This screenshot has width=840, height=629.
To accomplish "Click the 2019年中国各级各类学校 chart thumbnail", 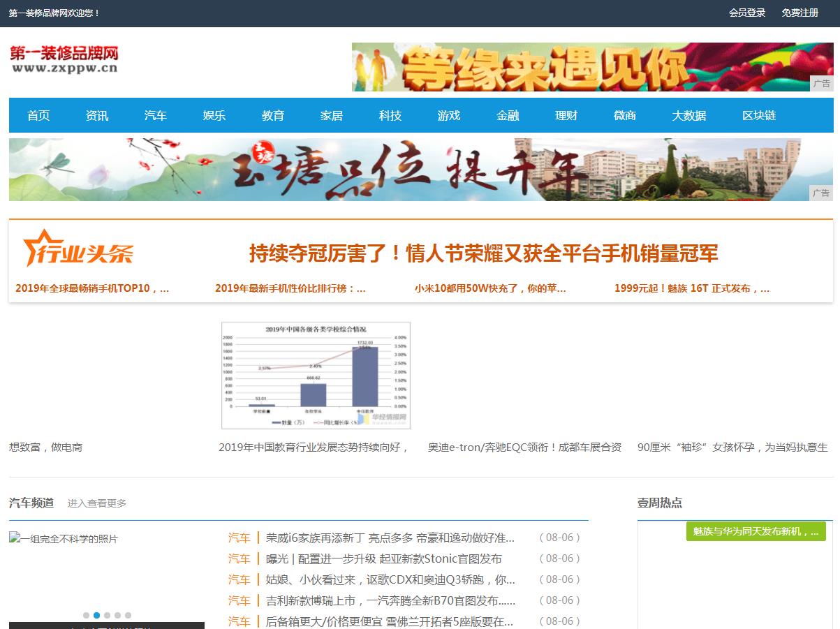I will point(316,376).
